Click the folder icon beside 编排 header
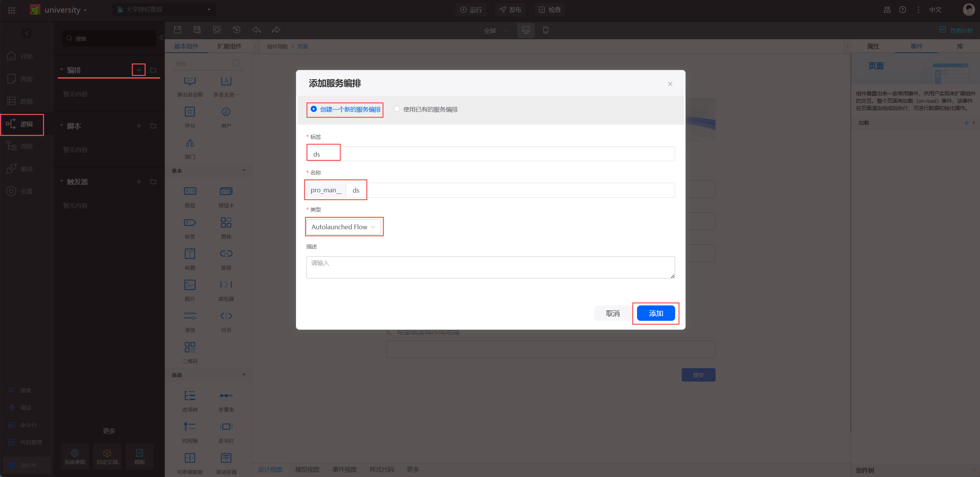Image resolution: width=980 pixels, height=477 pixels. point(153,70)
